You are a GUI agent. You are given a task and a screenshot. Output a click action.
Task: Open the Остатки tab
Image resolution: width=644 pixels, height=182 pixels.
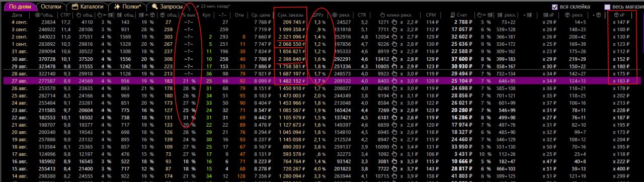click(51, 7)
